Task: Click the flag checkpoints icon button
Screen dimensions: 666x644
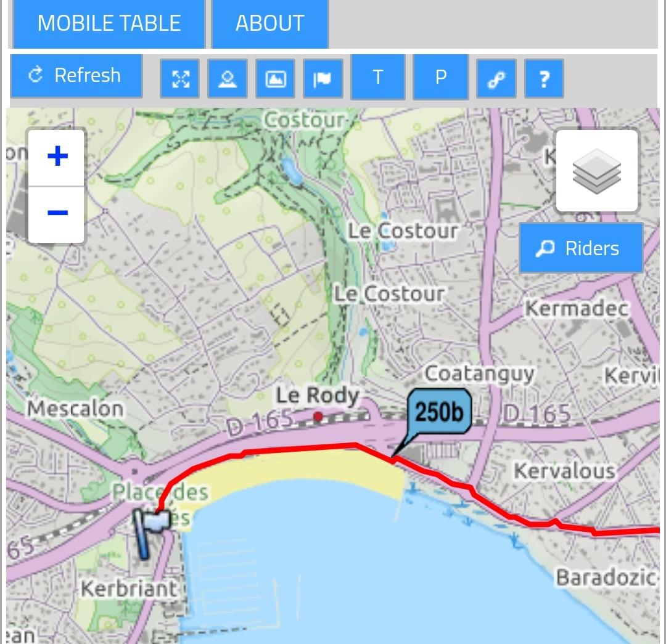Action: click(x=323, y=78)
